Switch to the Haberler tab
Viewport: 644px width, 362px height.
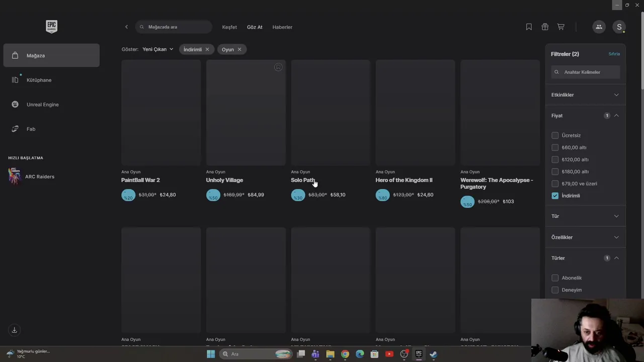coord(282,27)
